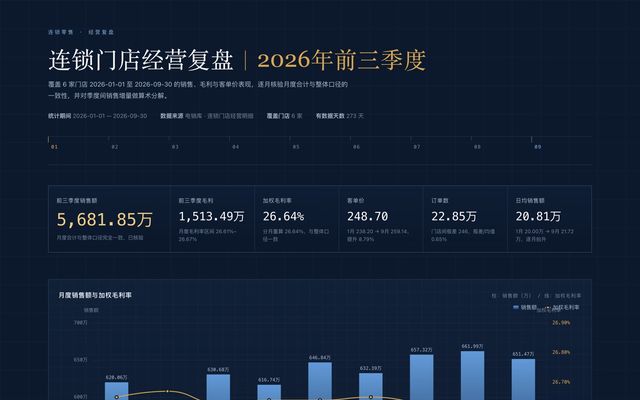Screen dimensions: 640x400
Task: Click the 有数据天数 273 天 entry
Action: click(340, 116)
